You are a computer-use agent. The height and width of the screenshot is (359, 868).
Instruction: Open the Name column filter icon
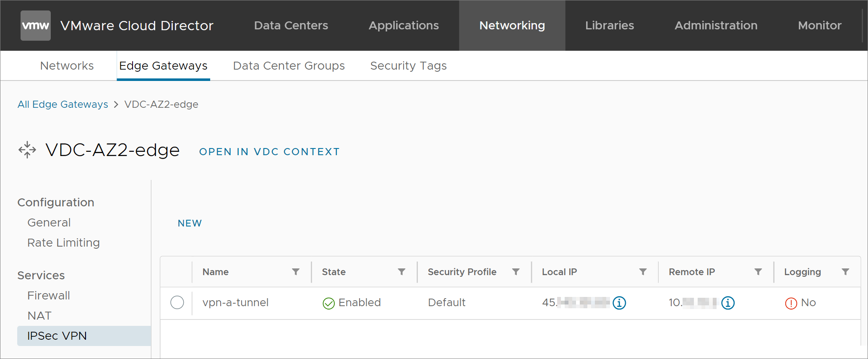tap(296, 272)
